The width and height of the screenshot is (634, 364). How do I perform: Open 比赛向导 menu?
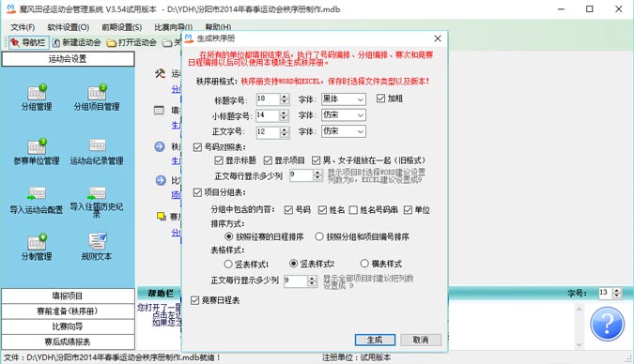[173, 27]
